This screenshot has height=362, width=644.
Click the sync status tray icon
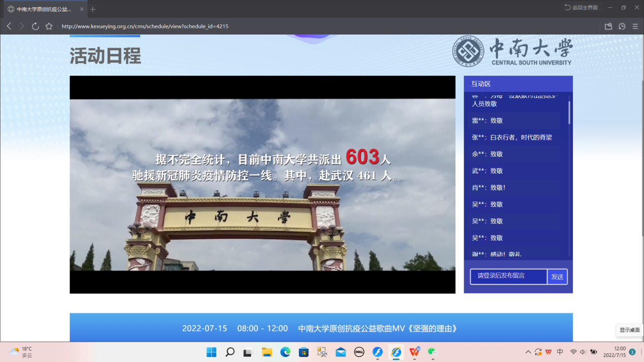(538, 352)
